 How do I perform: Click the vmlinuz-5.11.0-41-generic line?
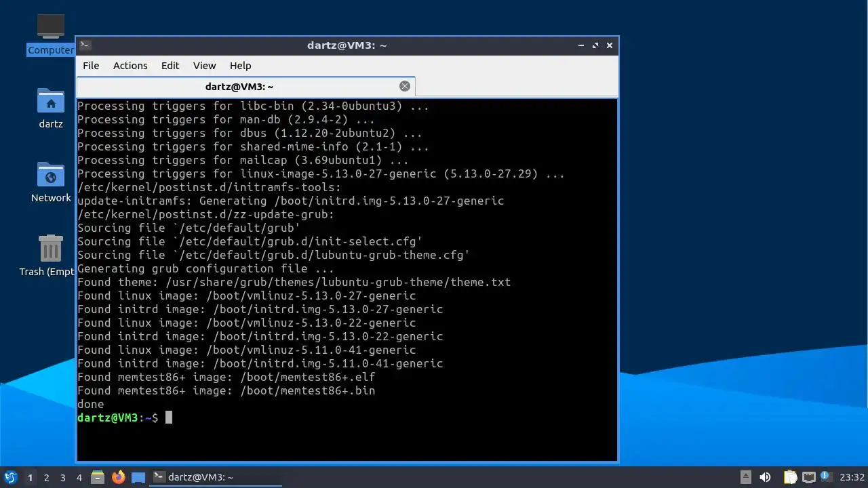click(246, 350)
